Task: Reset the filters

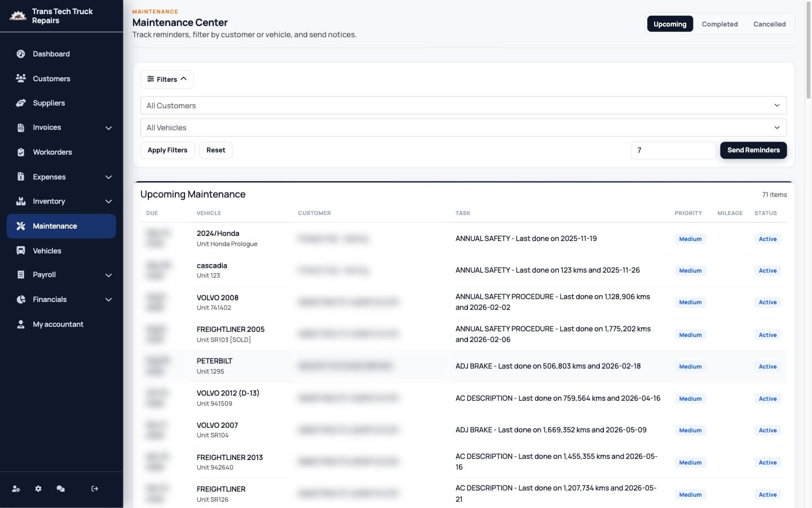Action: pyautogui.click(x=215, y=150)
